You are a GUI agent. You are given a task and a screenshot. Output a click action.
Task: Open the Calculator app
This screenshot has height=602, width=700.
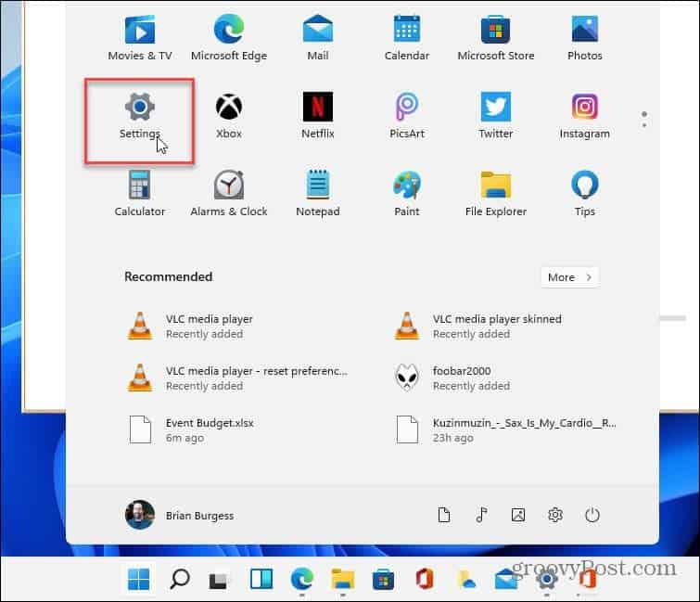point(140,193)
